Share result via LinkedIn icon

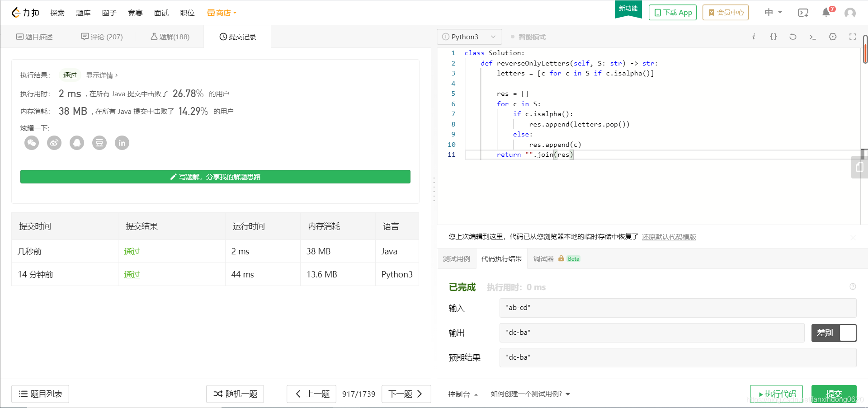pyautogui.click(x=122, y=143)
